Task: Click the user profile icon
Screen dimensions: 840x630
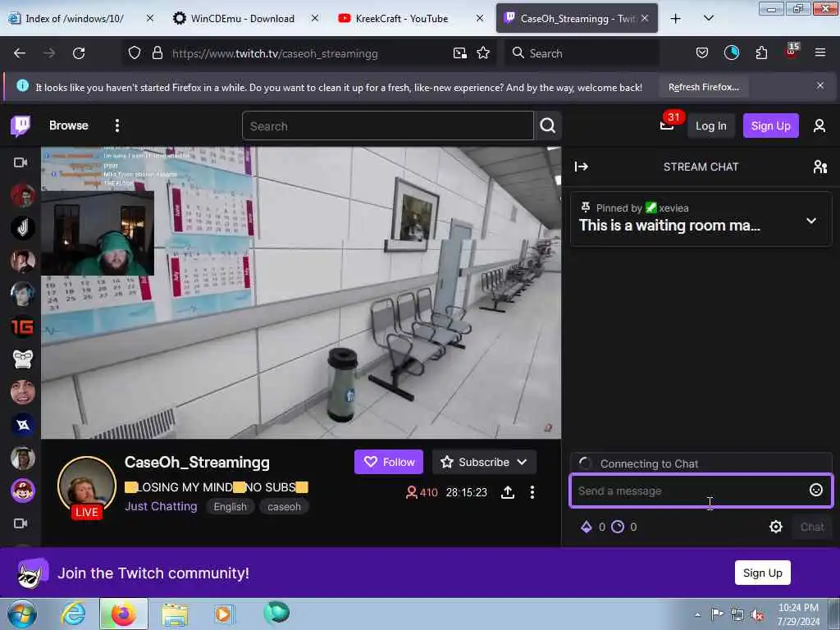Action: 819,126
